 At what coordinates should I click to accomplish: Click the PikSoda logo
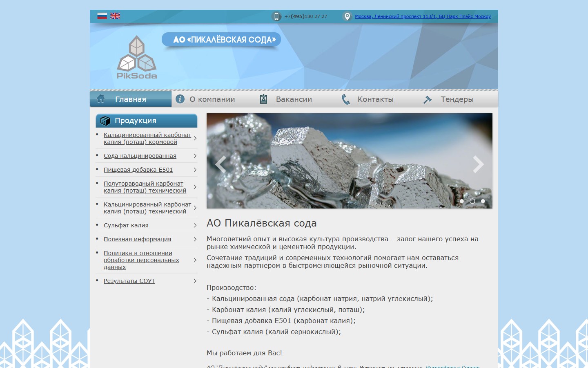137,57
